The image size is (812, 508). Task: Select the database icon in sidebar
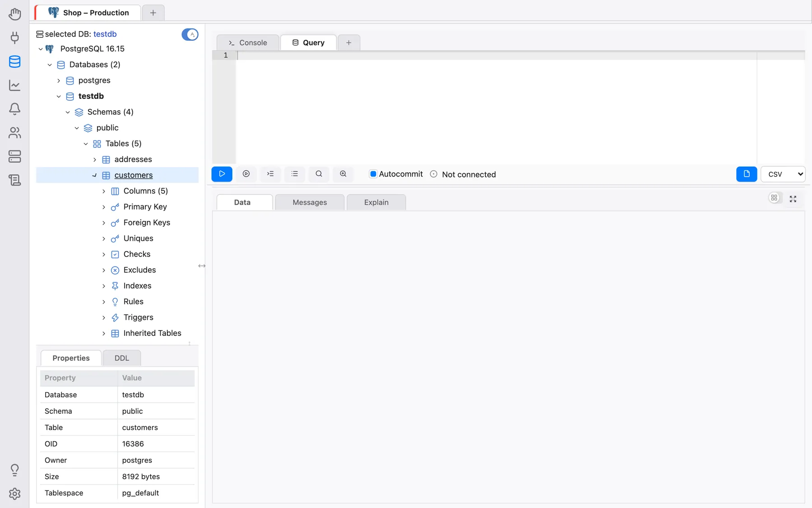coord(14,61)
